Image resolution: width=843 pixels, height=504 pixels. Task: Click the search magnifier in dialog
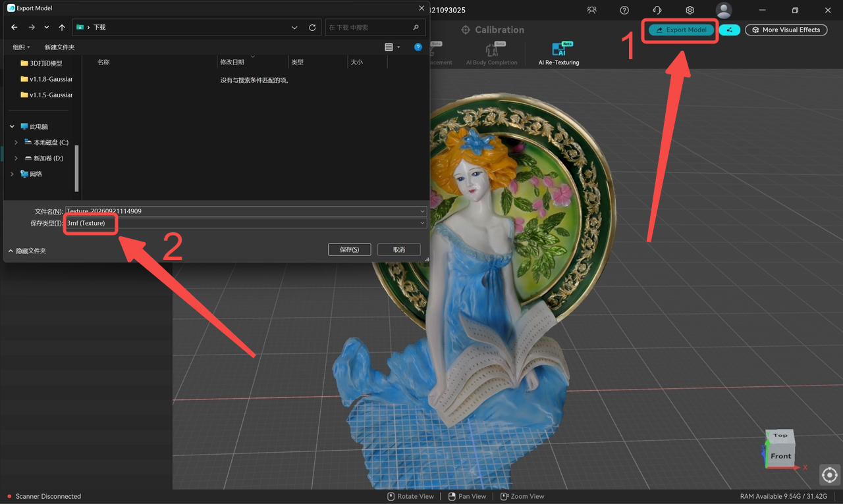tap(416, 28)
